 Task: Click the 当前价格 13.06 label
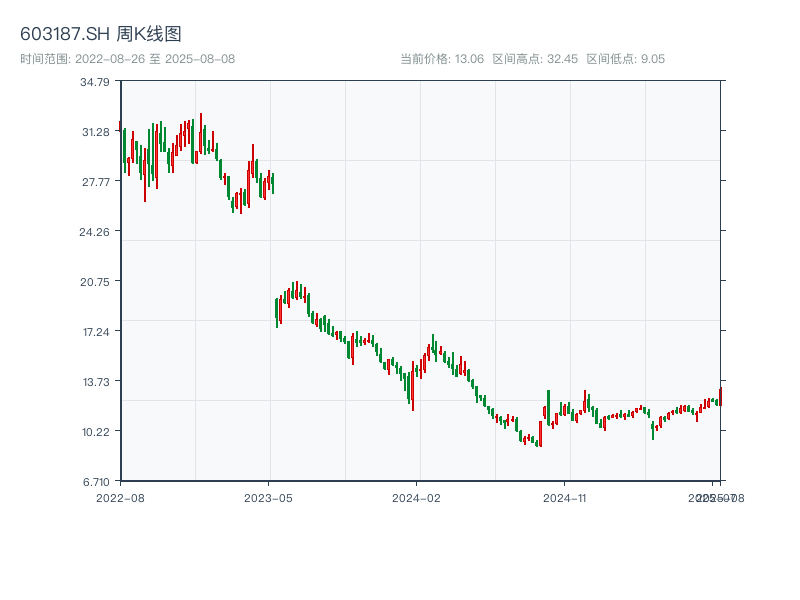(x=442, y=59)
